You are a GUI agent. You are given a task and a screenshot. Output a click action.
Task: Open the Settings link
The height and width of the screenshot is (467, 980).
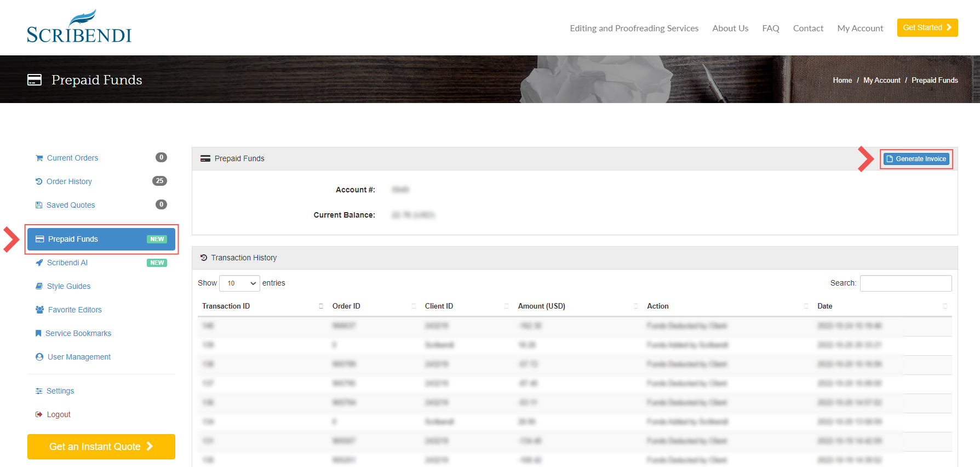pos(60,391)
